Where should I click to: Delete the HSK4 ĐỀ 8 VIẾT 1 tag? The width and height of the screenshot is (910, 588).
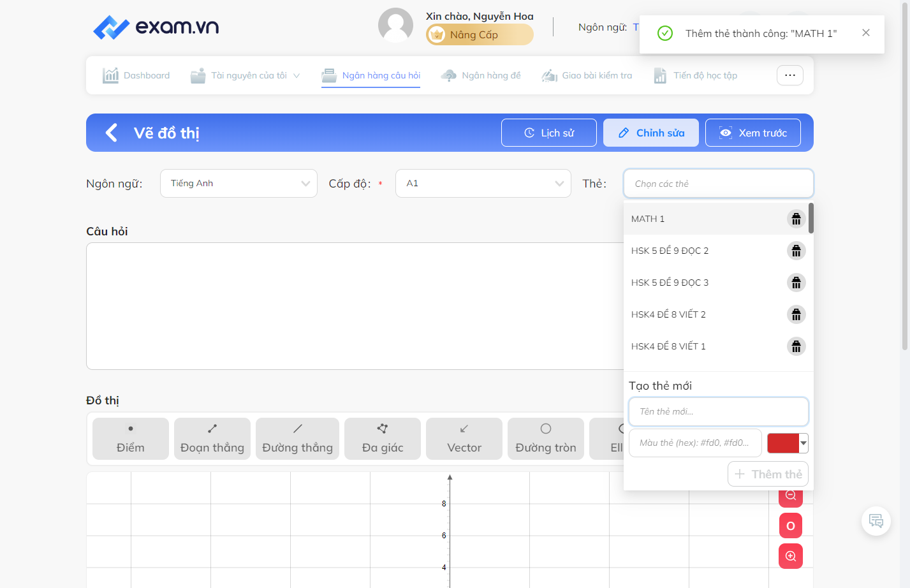tap(796, 346)
